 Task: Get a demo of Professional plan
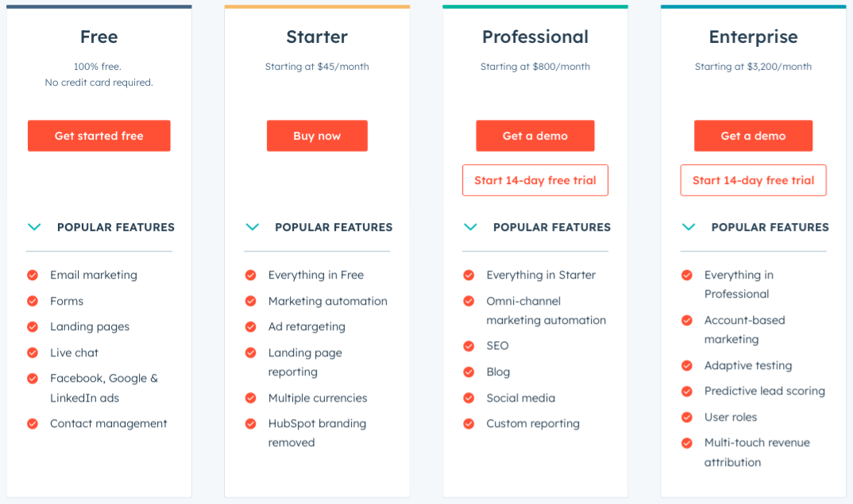pyautogui.click(x=535, y=136)
